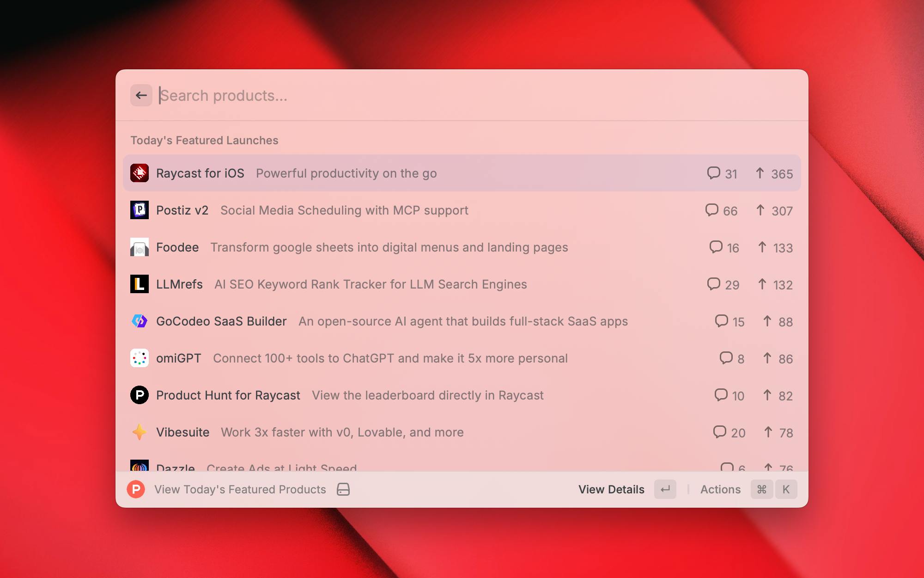Click the Foodee app icon
This screenshot has width=924, height=578.
coord(140,247)
